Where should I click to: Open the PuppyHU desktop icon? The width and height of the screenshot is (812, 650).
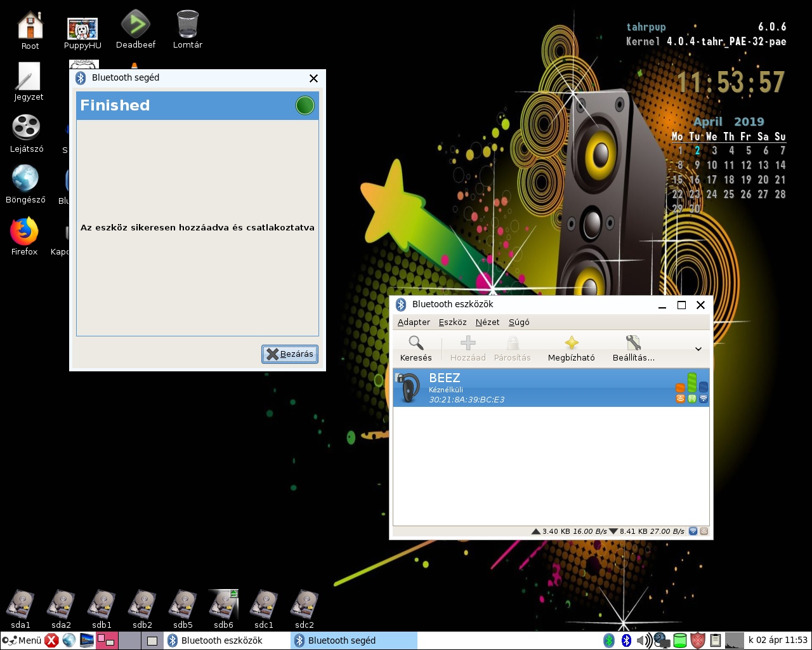tap(82, 34)
